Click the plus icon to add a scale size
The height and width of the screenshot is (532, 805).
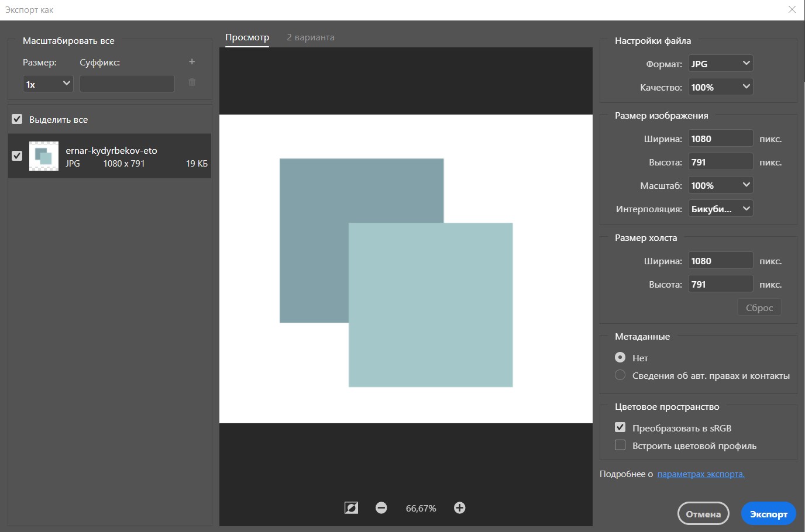point(192,62)
